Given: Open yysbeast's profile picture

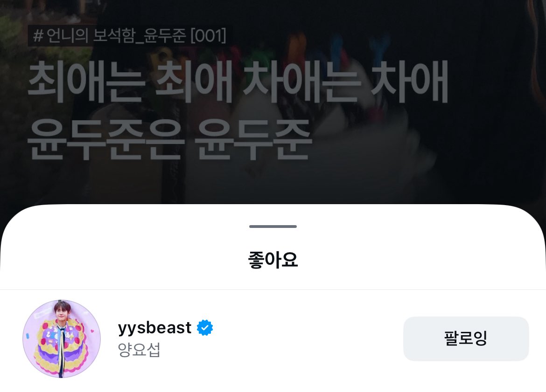Looking at the screenshot, I should [62, 339].
